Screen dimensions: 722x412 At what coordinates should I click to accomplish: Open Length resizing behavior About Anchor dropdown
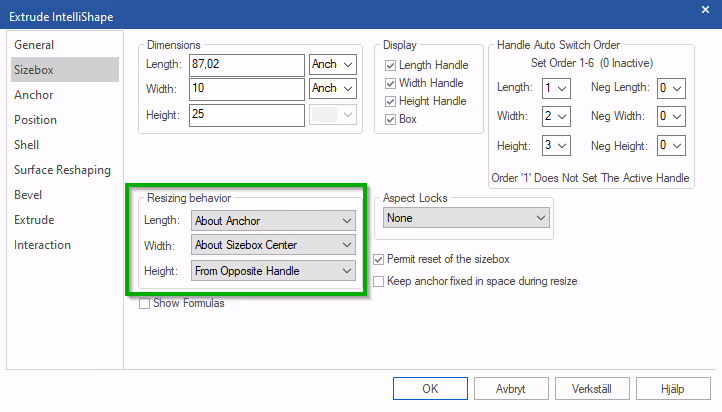tap(273, 221)
